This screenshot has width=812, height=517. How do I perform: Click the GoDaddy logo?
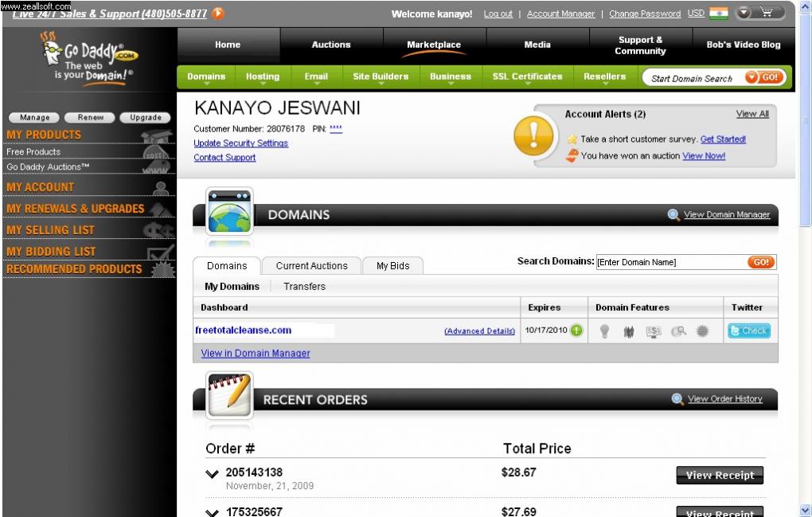pos(90,58)
